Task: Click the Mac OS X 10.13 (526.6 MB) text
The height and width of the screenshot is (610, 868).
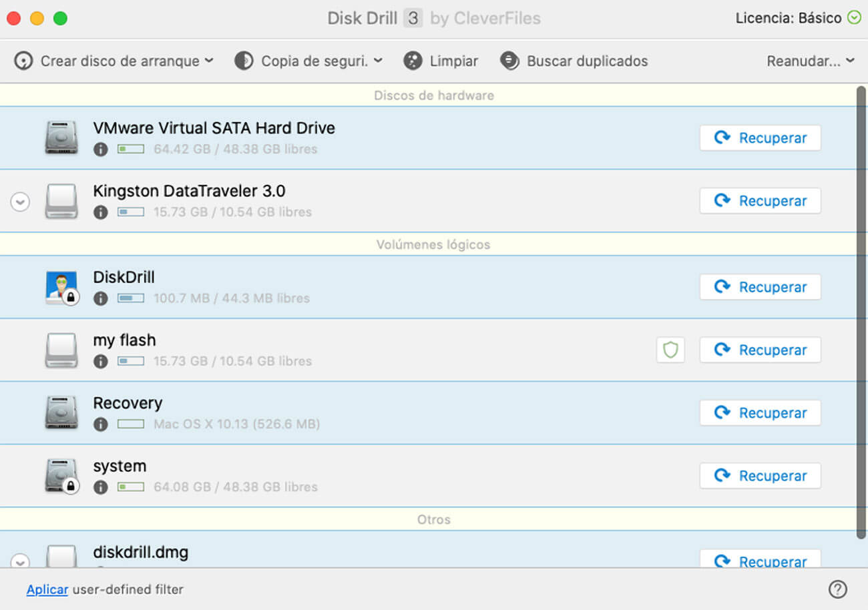Action: [237, 424]
